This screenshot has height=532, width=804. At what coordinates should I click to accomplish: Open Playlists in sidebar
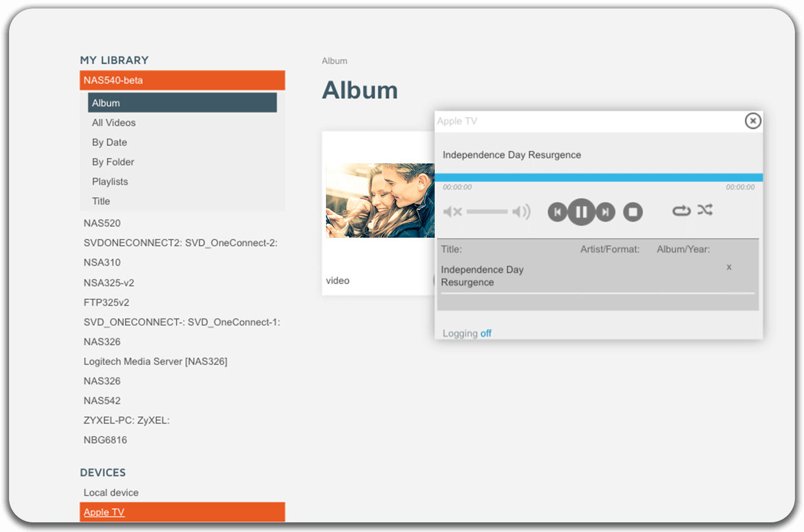(x=110, y=182)
